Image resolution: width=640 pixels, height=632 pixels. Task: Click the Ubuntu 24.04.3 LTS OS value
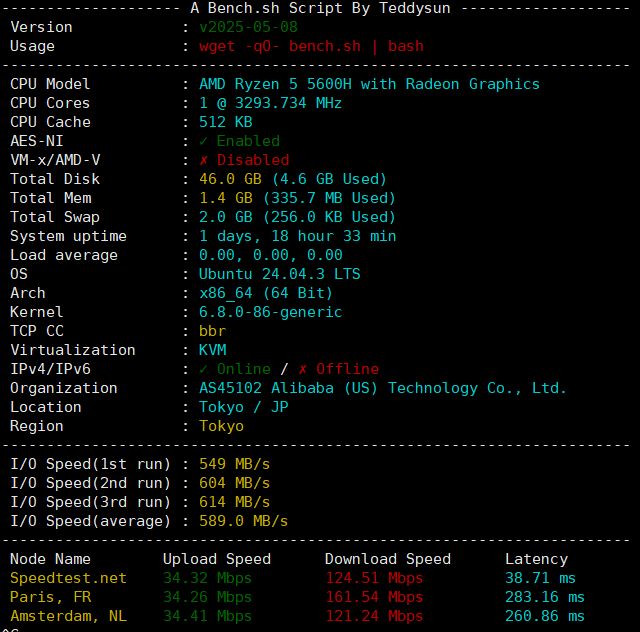pyautogui.click(x=280, y=274)
